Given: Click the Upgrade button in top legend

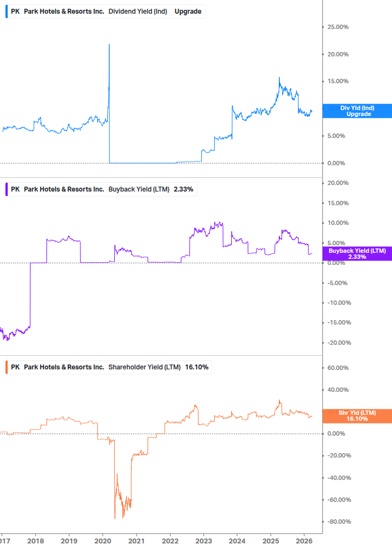Looking at the screenshot, I should (x=188, y=11).
